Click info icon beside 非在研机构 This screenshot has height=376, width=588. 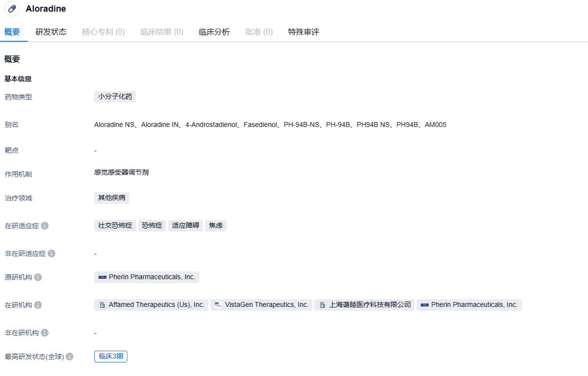coord(45,333)
